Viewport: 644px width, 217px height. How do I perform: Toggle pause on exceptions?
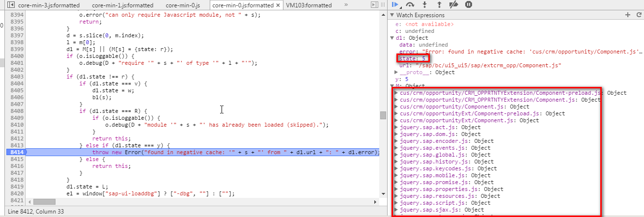(x=469, y=4)
